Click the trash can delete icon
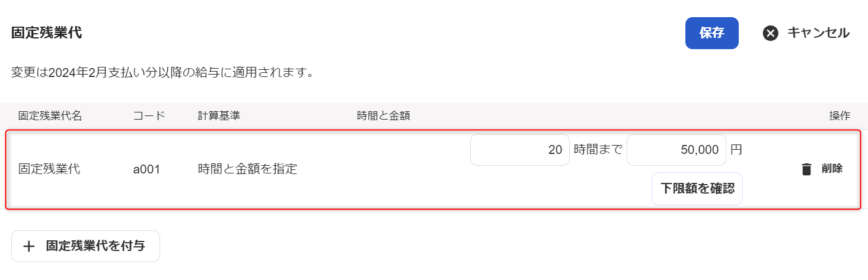Viewport: 868px width, 280px height. pos(806,169)
